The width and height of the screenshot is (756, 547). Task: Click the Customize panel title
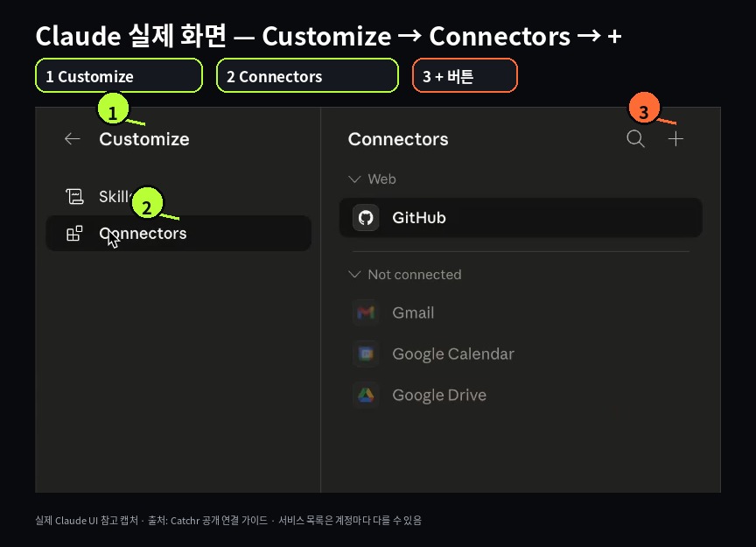pyautogui.click(x=144, y=139)
